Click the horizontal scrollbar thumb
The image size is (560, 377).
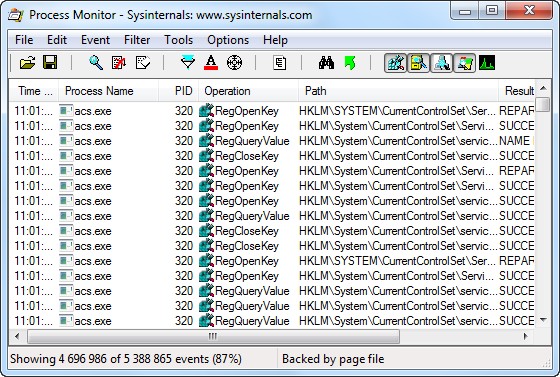tap(213, 336)
